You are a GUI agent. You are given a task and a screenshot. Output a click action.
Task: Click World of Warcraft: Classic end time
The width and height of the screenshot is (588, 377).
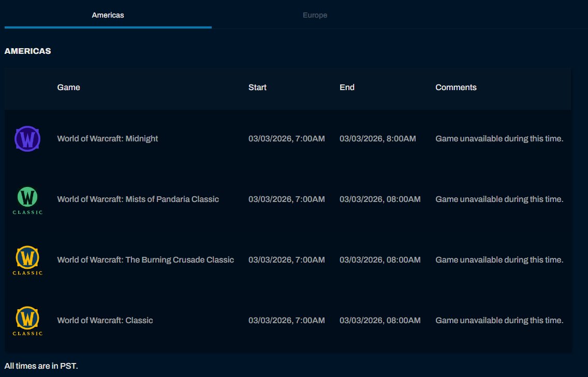click(x=380, y=321)
